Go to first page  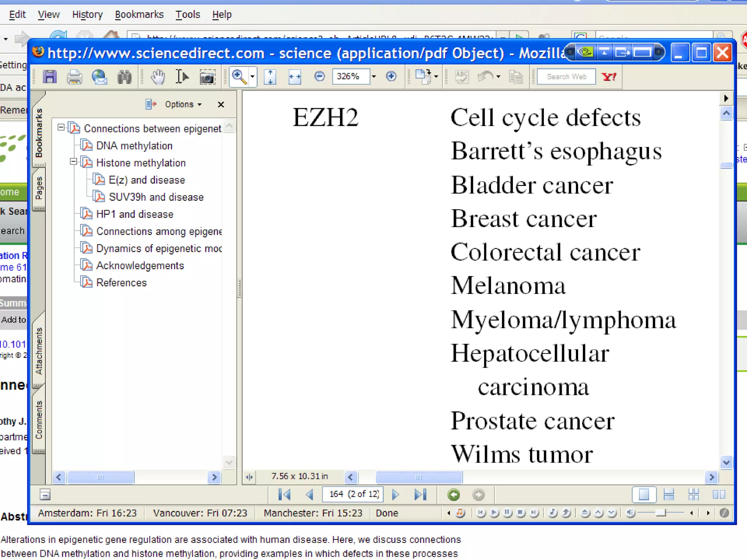[x=284, y=495]
